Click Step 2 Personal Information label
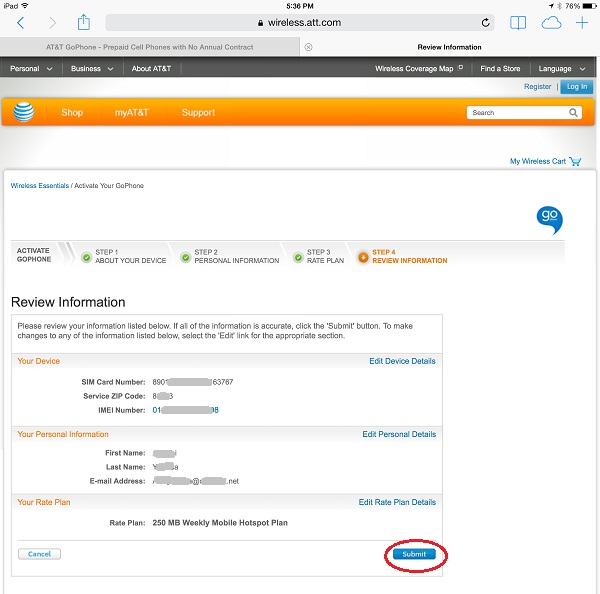 (x=236, y=256)
